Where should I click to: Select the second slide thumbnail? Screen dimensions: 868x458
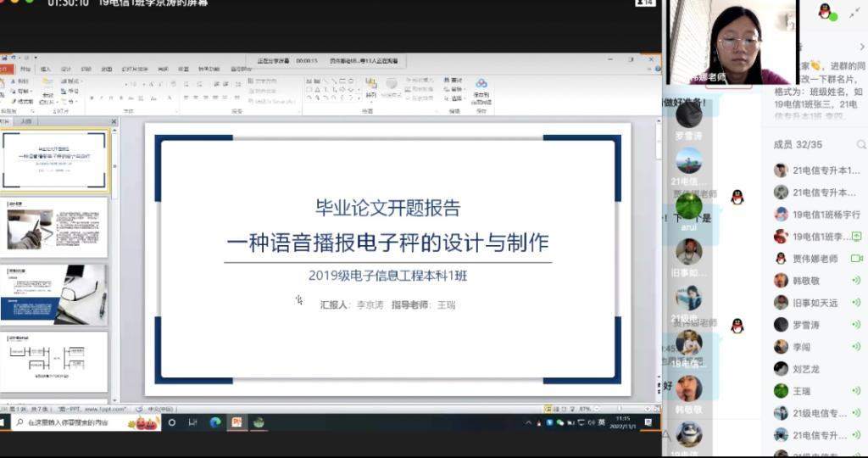point(55,227)
